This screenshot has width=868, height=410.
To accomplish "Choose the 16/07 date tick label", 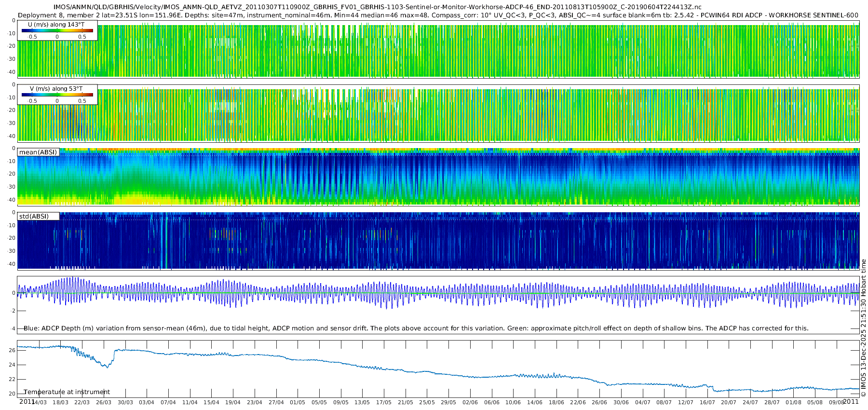I will pos(707,402).
